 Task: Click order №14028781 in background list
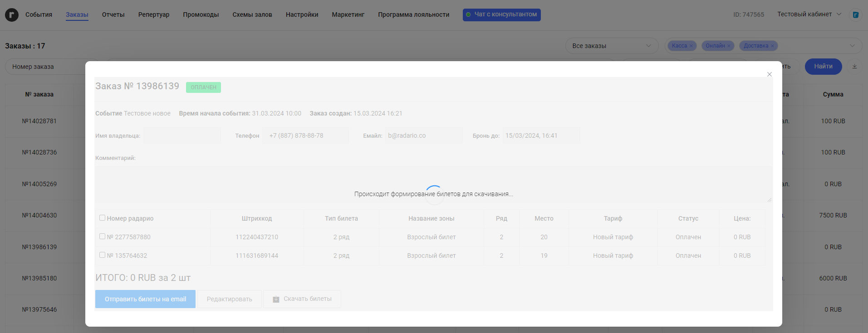39,121
